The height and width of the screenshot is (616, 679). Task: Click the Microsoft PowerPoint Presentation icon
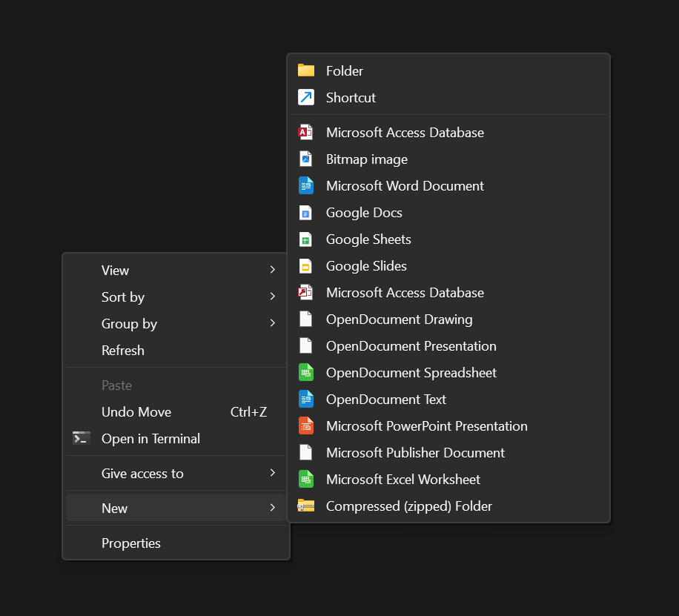click(x=306, y=426)
